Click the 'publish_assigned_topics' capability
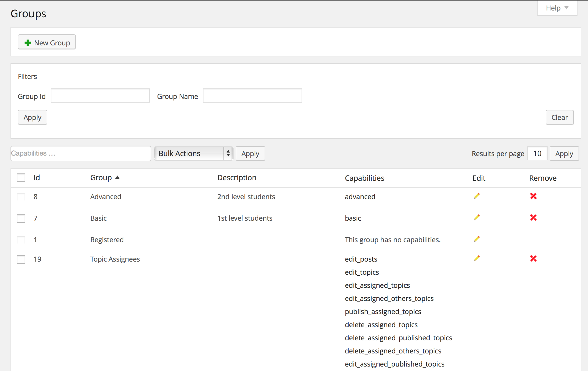 [x=383, y=312]
